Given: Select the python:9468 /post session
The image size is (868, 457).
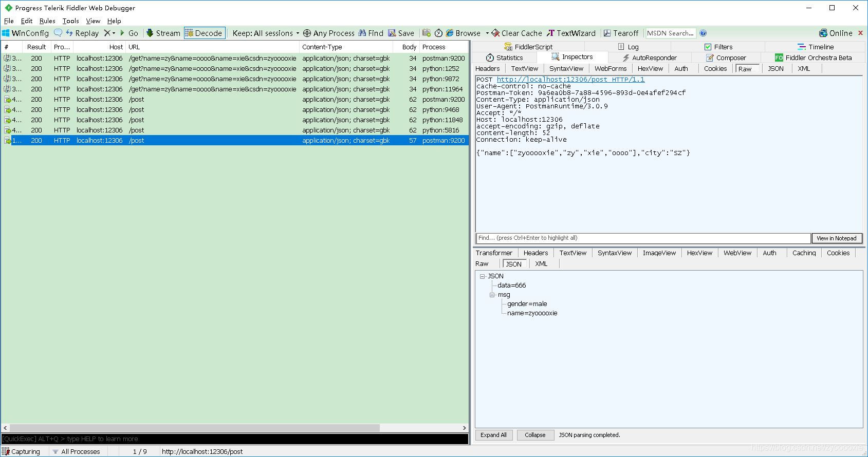Looking at the screenshot, I should tap(234, 109).
